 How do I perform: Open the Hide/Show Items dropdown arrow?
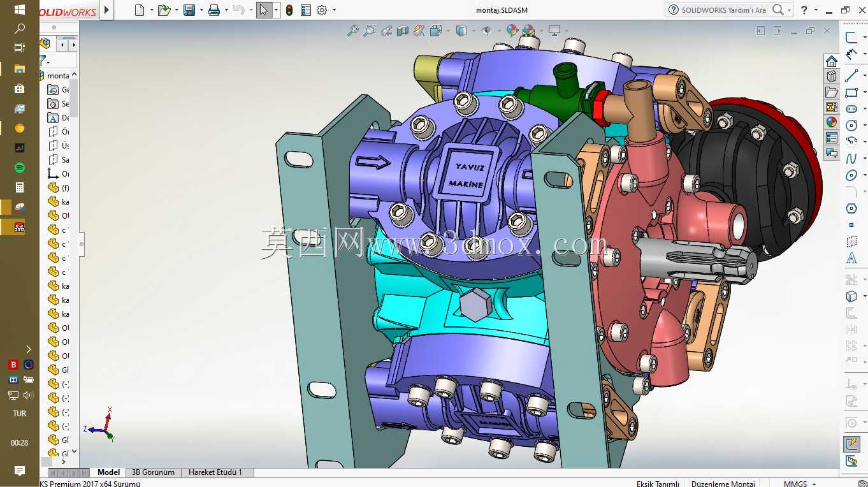(x=498, y=31)
